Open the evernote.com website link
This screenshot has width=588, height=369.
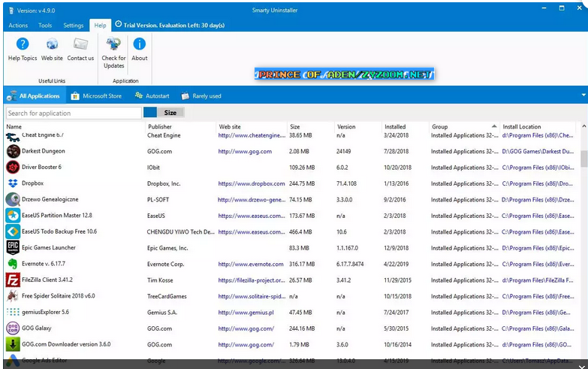coord(251,265)
